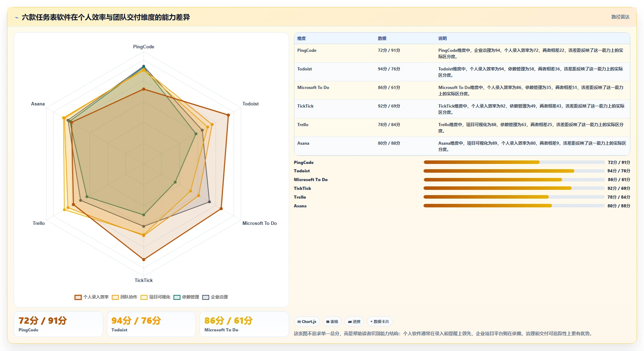Click the gray 企业治理 legend swatch

pyautogui.click(x=206, y=297)
